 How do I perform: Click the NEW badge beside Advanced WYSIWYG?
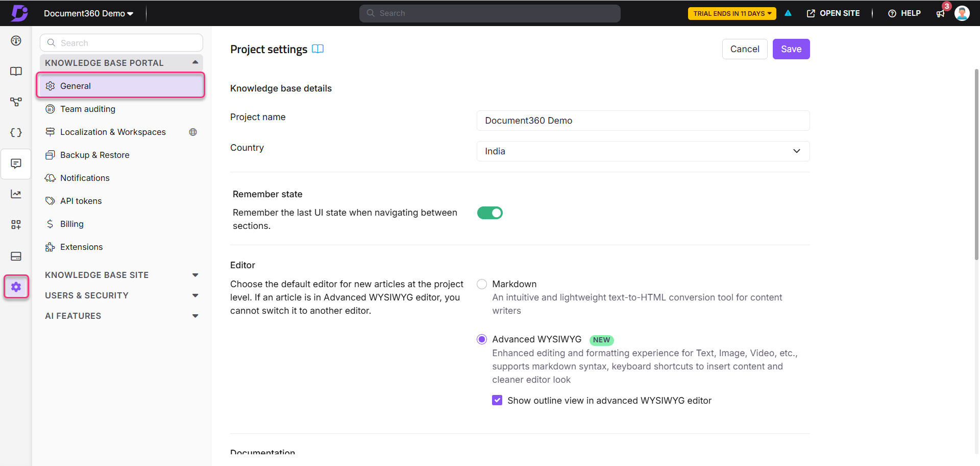601,340
